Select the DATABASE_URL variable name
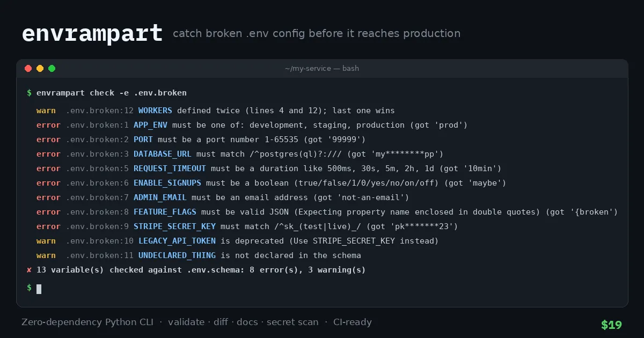This screenshot has width=644, height=338. (x=163, y=154)
